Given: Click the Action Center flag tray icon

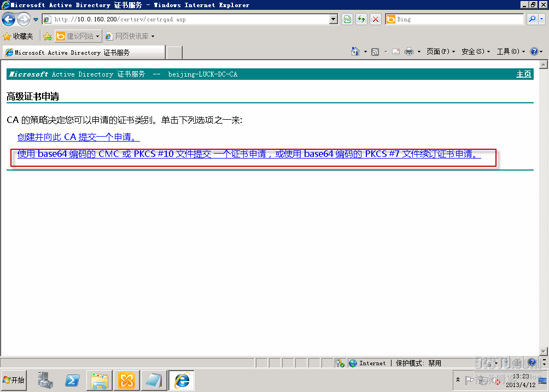Looking at the screenshot, I should click(470, 380).
